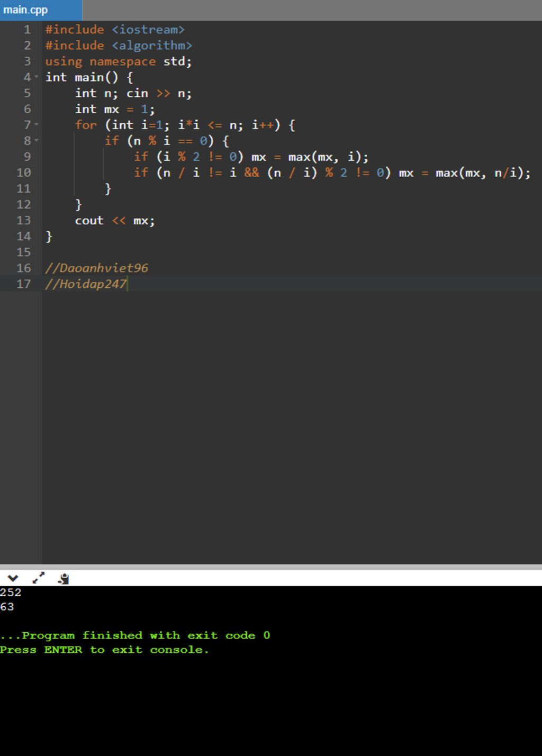Click the 'max(mx, n/i);' call on line 10
The height and width of the screenshot is (756, 542).
click(x=483, y=172)
